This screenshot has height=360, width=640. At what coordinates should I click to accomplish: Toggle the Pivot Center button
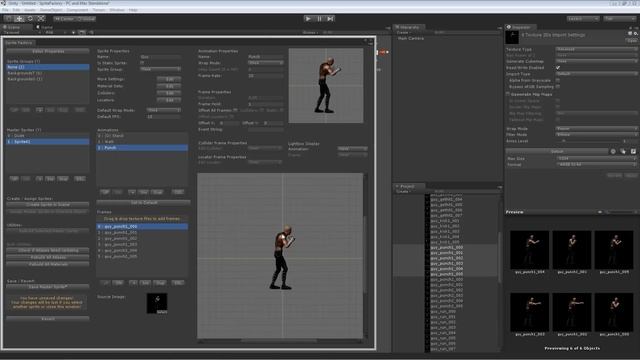tap(64, 19)
